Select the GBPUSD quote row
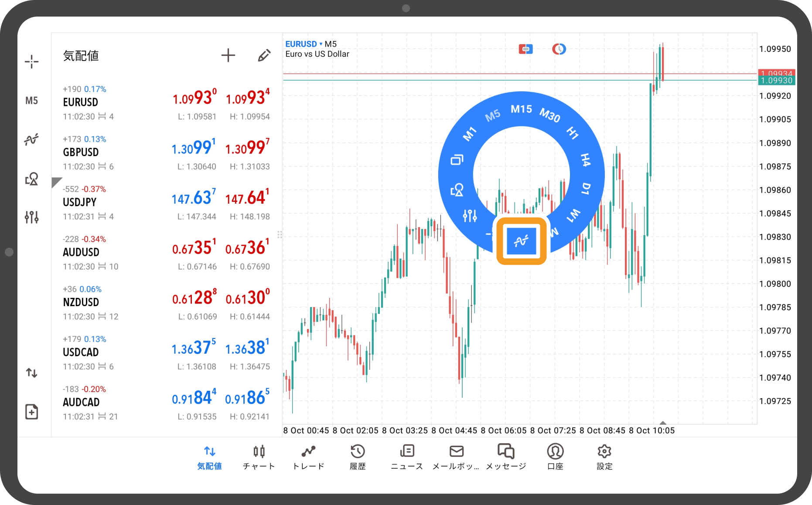The width and height of the screenshot is (812, 505). point(166,153)
